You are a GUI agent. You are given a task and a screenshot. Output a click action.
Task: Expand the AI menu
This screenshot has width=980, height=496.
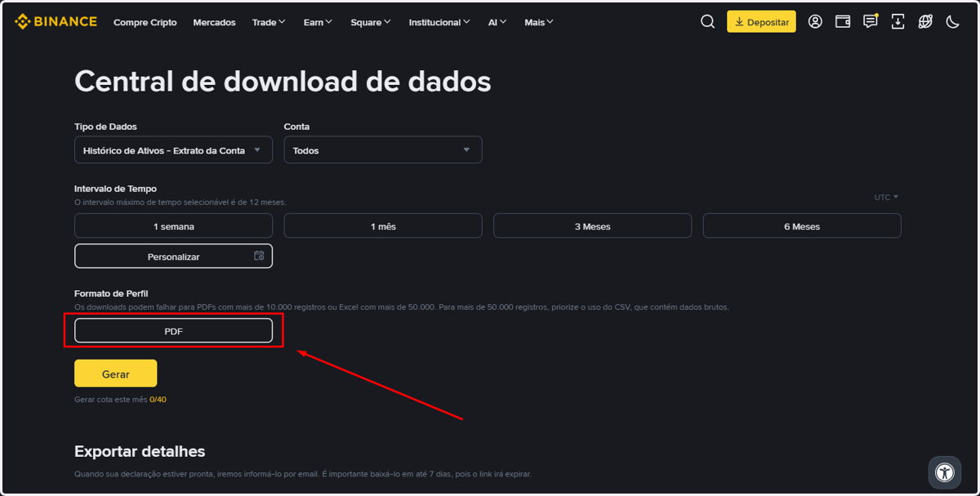tap(497, 22)
